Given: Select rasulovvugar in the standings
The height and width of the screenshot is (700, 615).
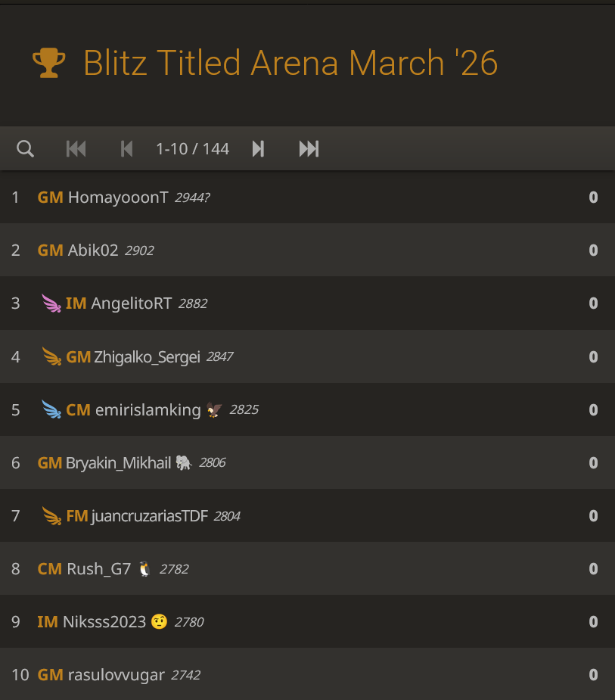Looking at the screenshot, I should pos(116,675).
